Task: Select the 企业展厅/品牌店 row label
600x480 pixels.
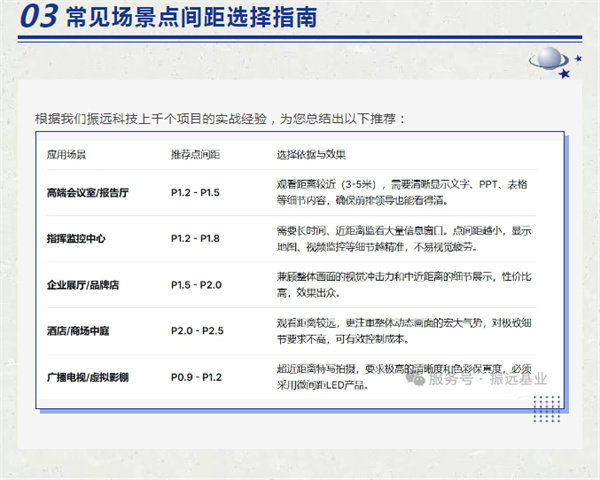Action: 86,284
